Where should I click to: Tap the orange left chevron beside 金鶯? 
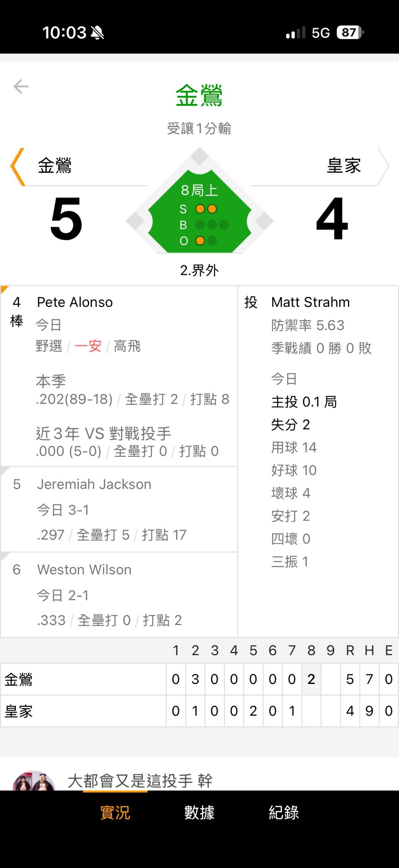tap(17, 167)
